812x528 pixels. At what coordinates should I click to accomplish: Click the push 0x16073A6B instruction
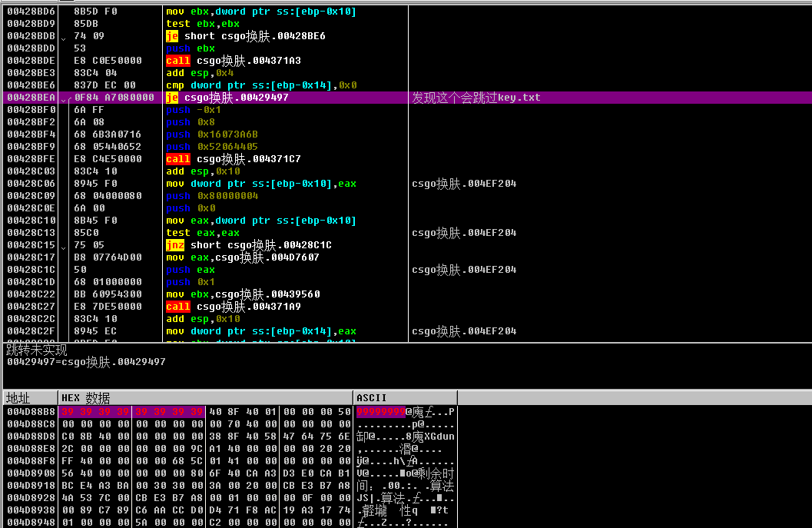click(212, 134)
